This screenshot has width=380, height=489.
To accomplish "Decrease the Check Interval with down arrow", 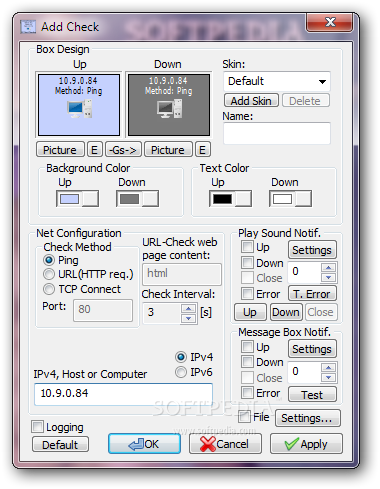I will pyautogui.click(x=188, y=318).
